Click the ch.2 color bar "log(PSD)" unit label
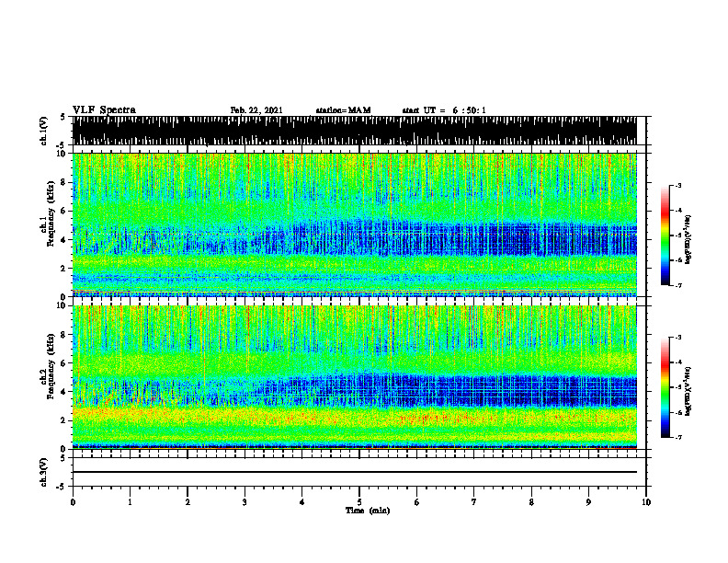 pyautogui.click(x=688, y=392)
